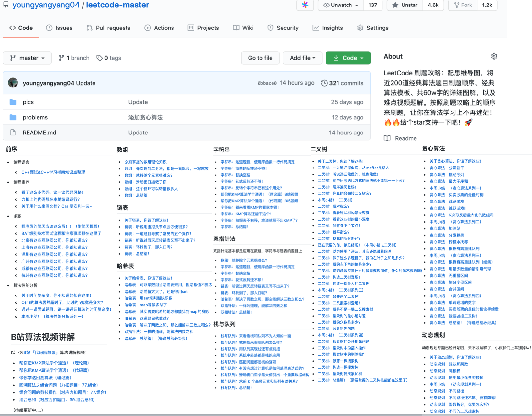Switch to the Code tab
The width and height of the screenshot is (532, 416).
click(x=21, y=28)
